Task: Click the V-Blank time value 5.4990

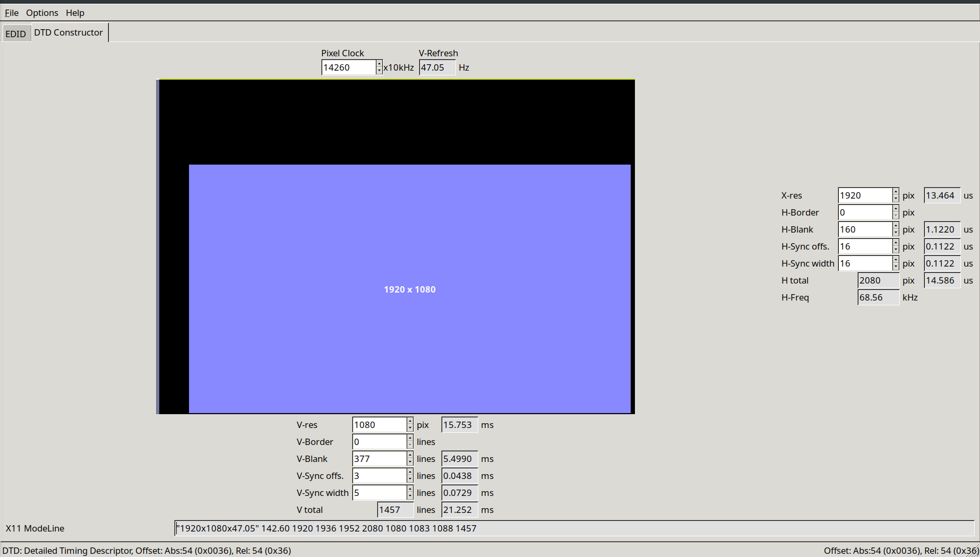Action: coord(460,459)
